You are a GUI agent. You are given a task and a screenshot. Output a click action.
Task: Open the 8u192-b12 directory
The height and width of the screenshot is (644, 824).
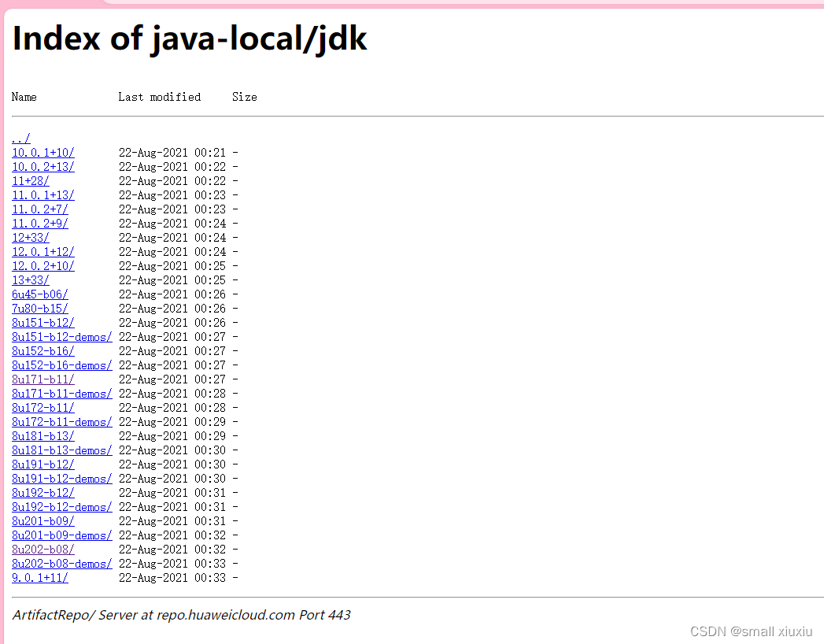click(x=42, y=492)
